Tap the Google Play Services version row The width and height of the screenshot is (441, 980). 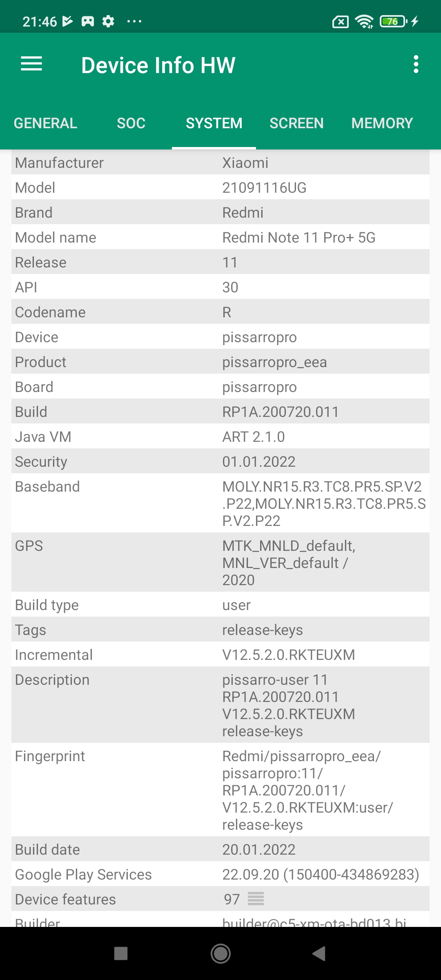coord(320,875)
